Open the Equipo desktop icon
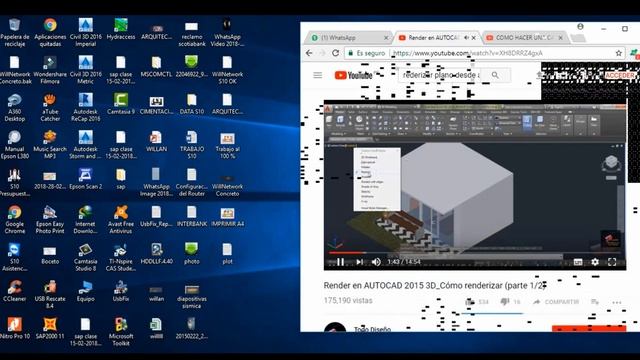640x360 pixels. click(x=86, y=291)
